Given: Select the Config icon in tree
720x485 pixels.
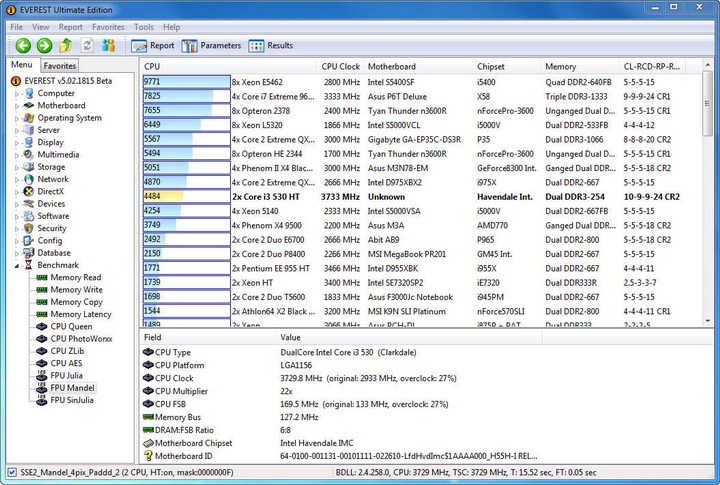Looking at the screenshot, I should [29, 240].
